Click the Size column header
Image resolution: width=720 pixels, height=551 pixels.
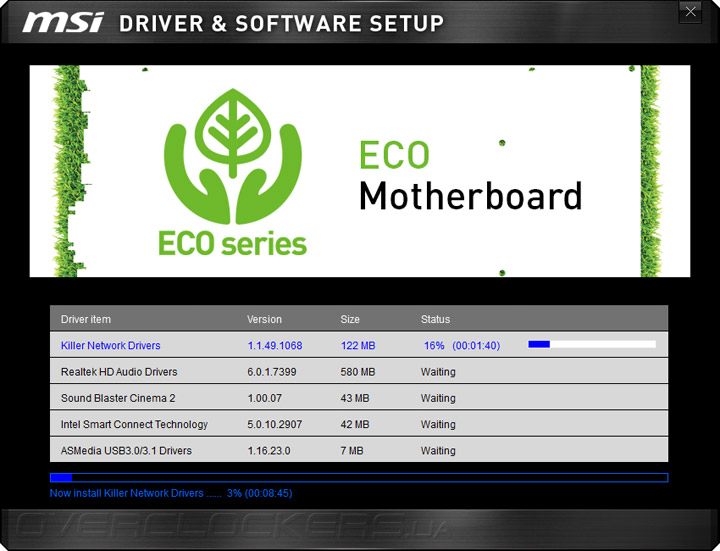click(x=350, y=319)
